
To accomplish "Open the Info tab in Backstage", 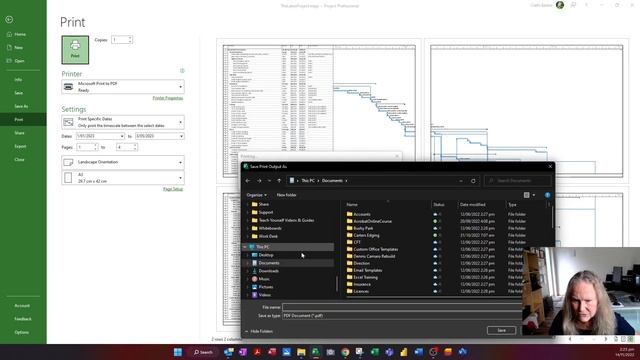I will (18, 80).
